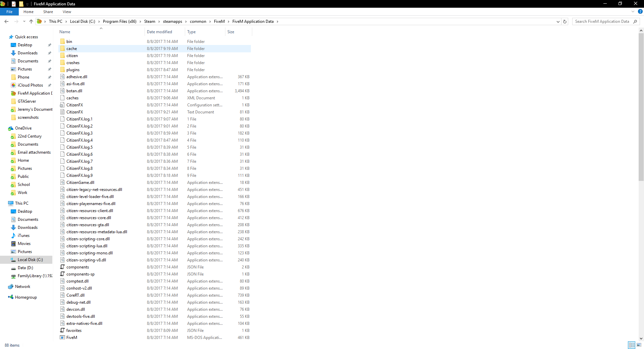Click the Forward navigation arrow

pos(16,21)
